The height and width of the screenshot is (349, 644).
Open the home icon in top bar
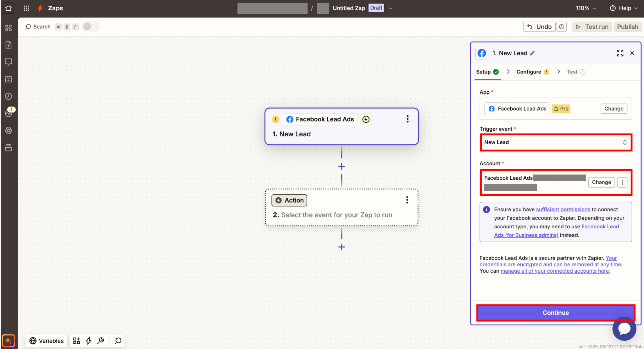(8, 8)
